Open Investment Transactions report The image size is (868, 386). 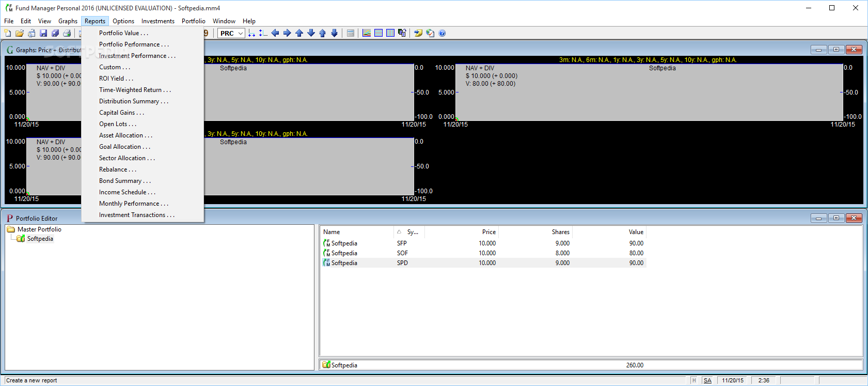click(x=143, y=215)
